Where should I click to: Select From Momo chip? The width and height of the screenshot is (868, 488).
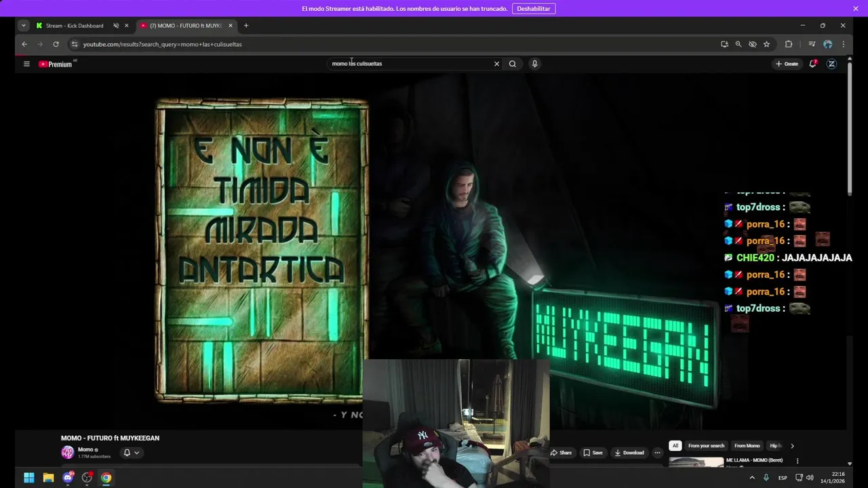point(747,446)
